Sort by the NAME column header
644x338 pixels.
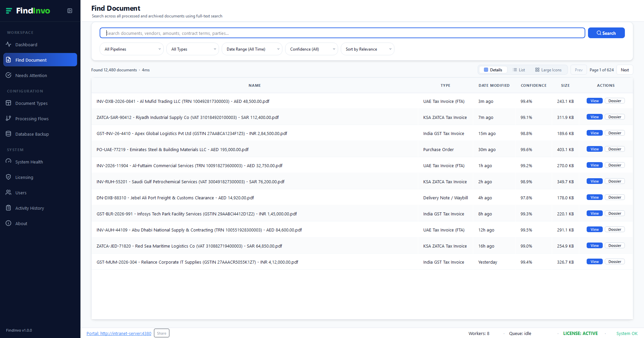[255, 85]
